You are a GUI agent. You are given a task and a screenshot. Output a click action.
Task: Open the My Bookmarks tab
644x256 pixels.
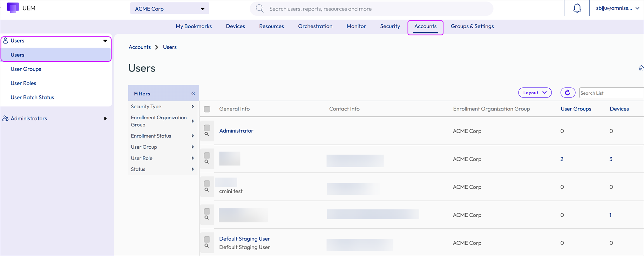pos(194,26)
